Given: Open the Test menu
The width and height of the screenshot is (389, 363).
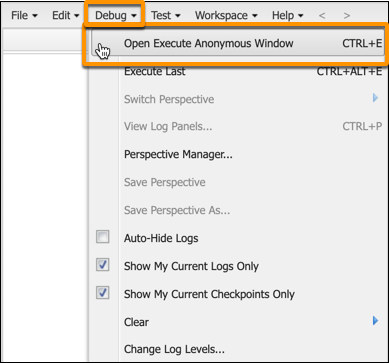Looking at the screenshot, I should (x=166, y=15).
